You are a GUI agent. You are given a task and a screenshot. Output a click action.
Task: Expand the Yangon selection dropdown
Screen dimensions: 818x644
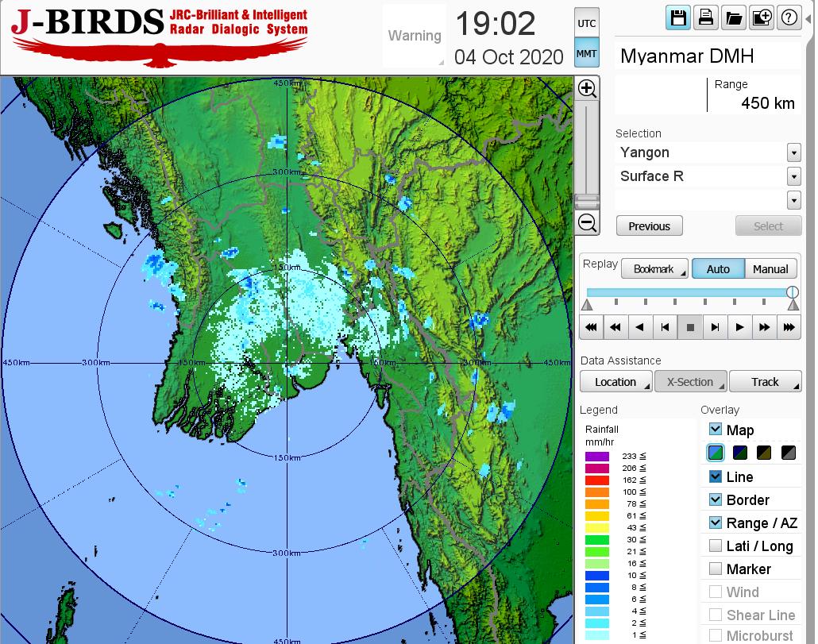click(x=793, y=152)
